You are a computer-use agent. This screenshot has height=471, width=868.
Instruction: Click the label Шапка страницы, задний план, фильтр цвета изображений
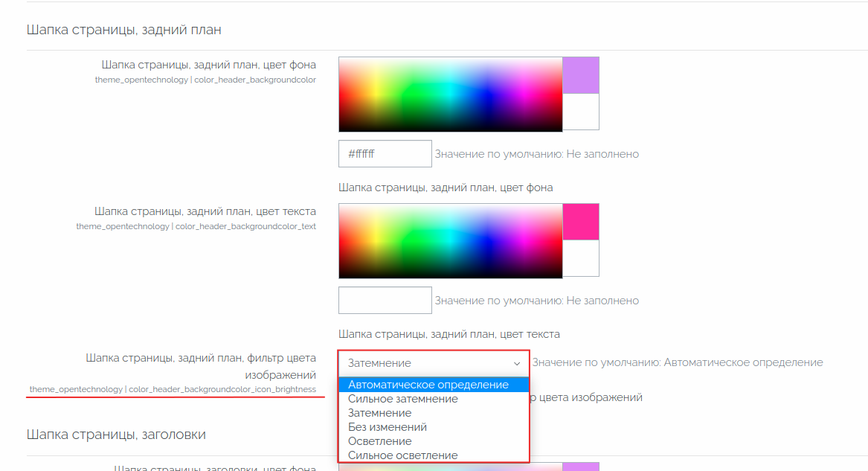pyautogui.click(x=201, y=366)
